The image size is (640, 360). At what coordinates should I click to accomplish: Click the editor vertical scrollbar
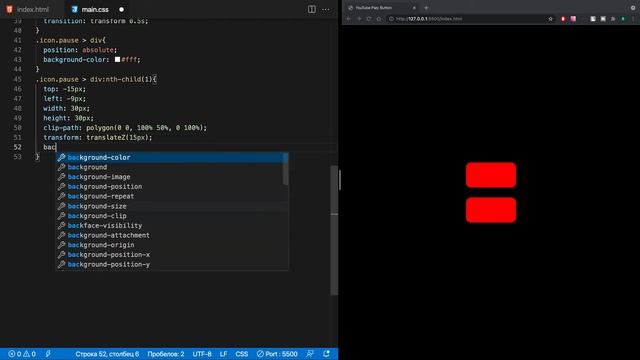(x=334, y=230)
